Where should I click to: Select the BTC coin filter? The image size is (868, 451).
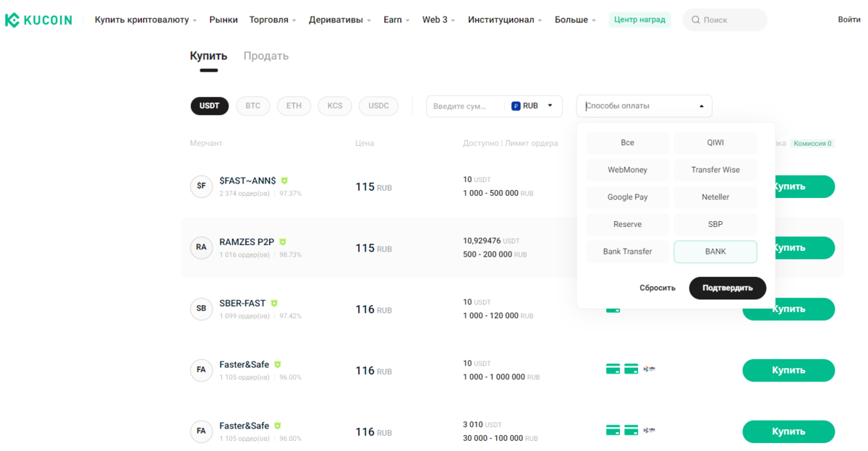252,106
